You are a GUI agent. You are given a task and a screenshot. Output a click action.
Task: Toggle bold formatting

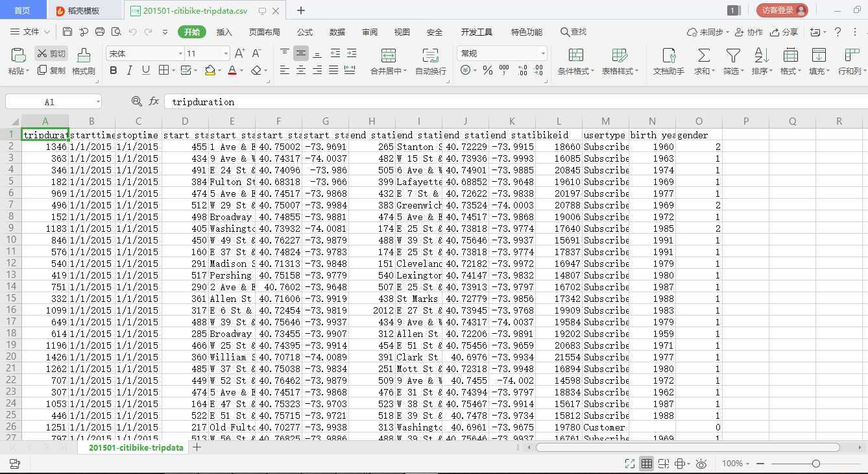[114, 70]
